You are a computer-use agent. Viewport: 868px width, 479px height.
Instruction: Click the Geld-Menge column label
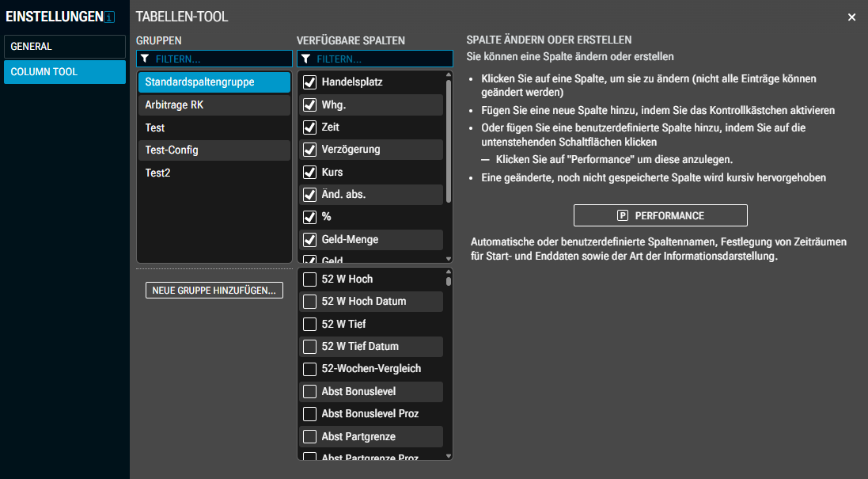pyautogui.click(x=350, y=239)
